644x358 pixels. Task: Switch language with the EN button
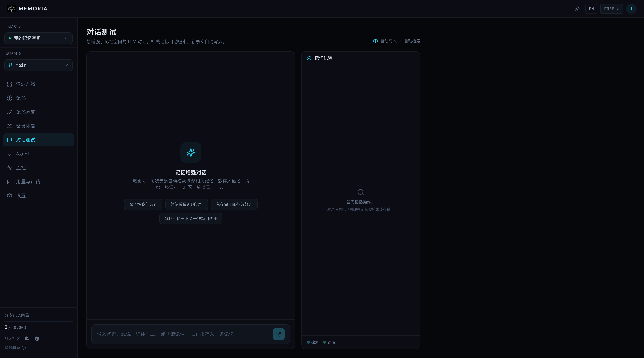click(x=591, y=9)
